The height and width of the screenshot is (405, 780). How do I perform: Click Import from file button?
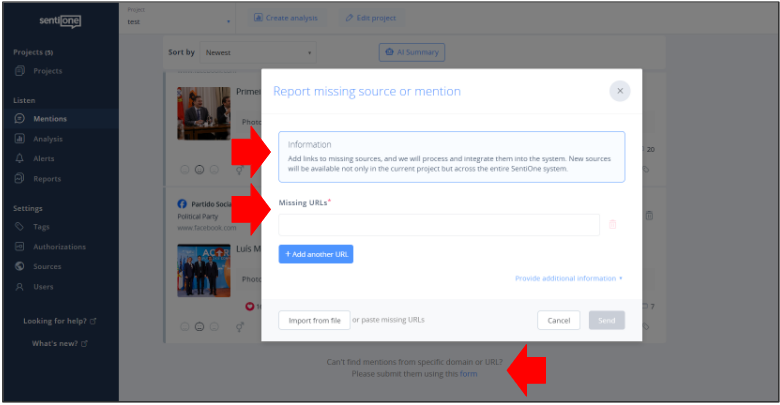(x=314, y=320)
